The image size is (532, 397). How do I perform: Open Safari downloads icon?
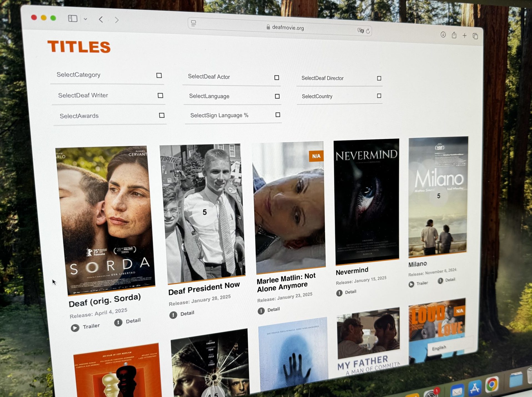pos(443,34)
